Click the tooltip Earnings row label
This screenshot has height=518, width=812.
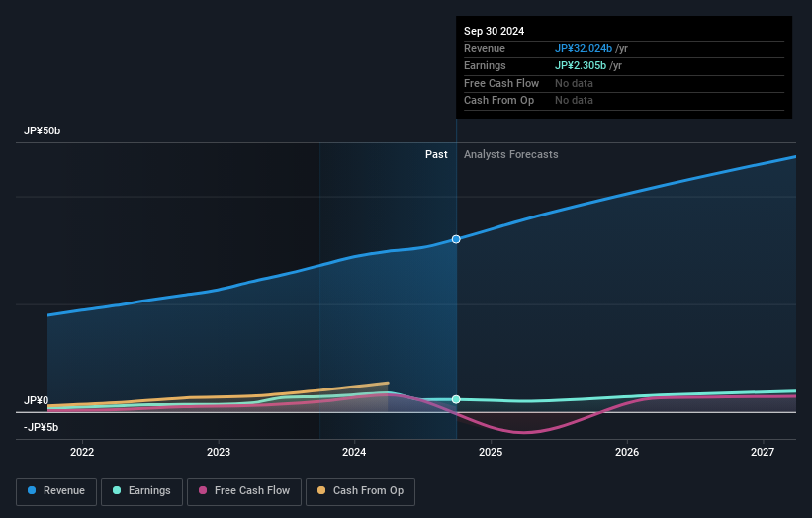[485, 65]
